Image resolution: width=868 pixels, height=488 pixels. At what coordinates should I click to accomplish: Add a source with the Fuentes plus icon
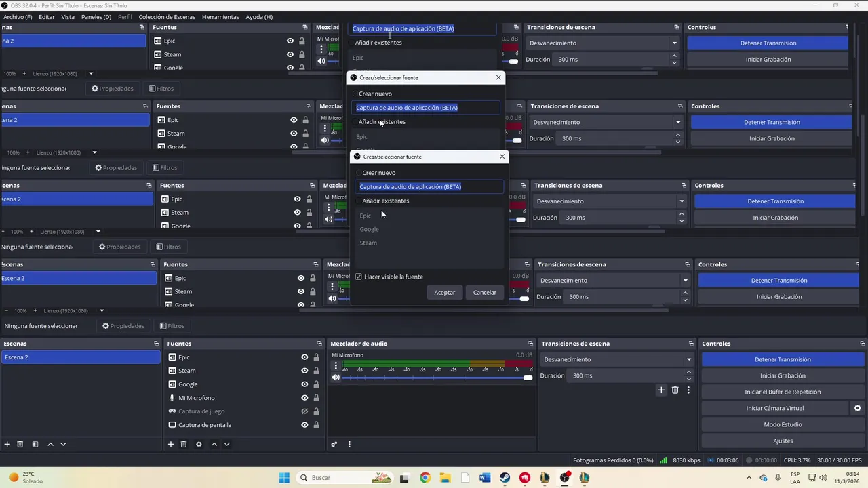pos(171,444)
